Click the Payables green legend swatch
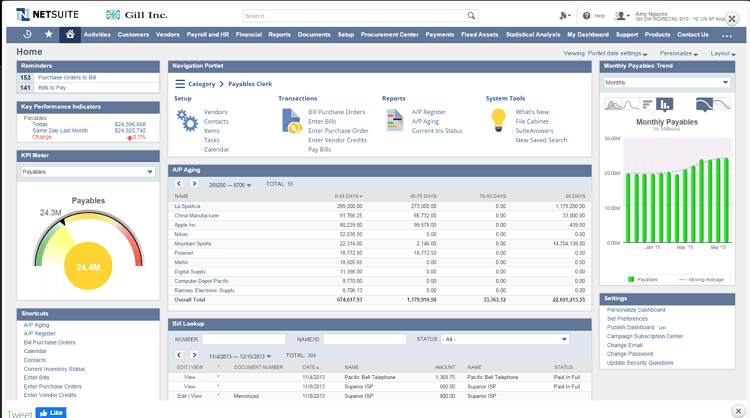Screen dimensions: 750x418 pos(631,279)
